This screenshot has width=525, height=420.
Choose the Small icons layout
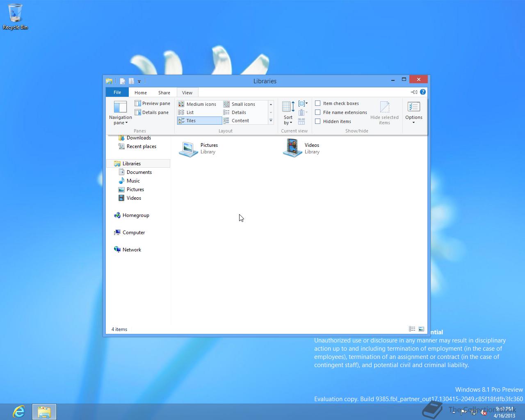[x=245, y=104]
